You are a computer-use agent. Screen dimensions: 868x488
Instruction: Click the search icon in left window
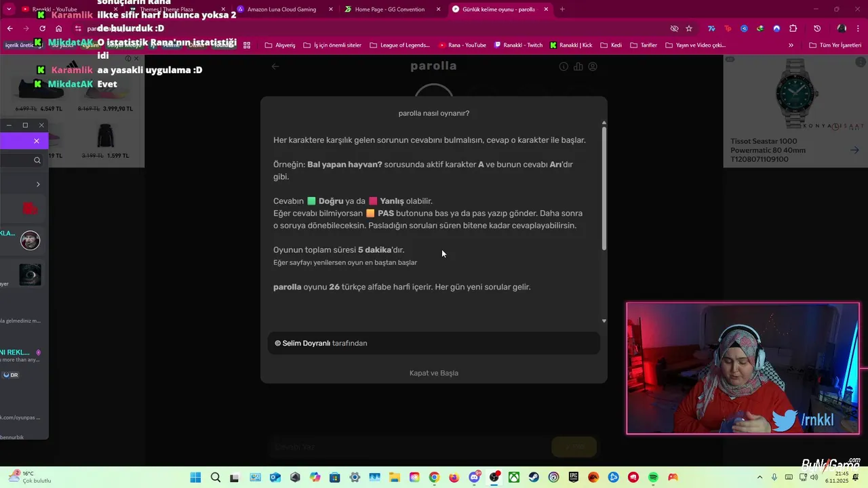[x=37, y=161]
